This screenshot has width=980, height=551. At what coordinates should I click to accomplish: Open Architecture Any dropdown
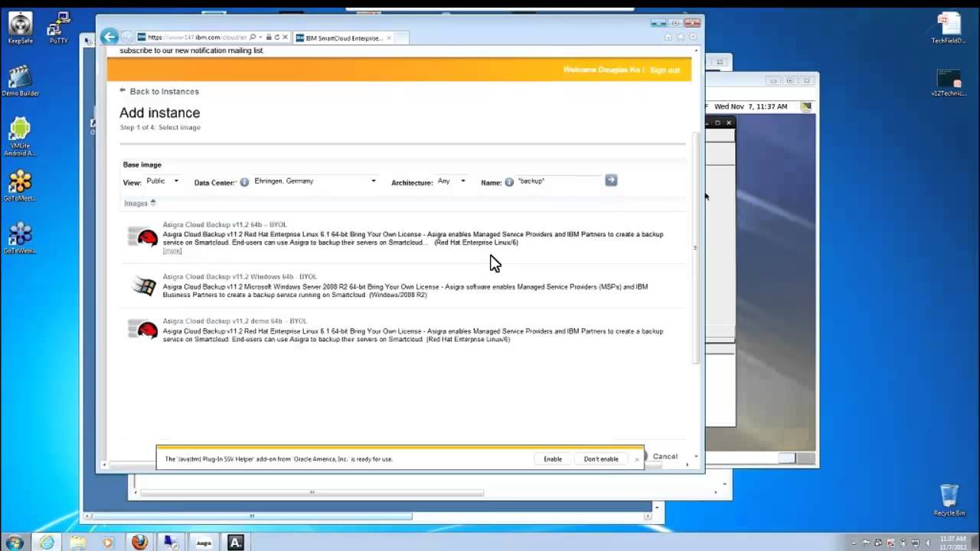coord(451,181)
